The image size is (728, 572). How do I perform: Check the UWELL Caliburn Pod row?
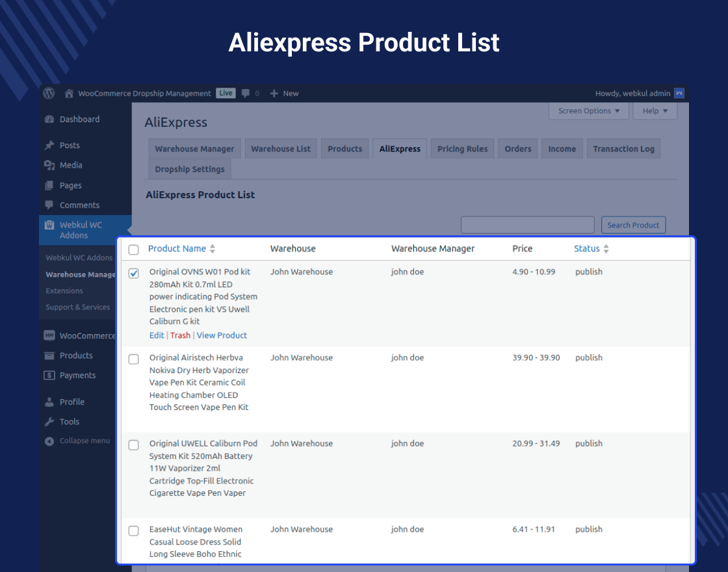[x=133, y=445]
